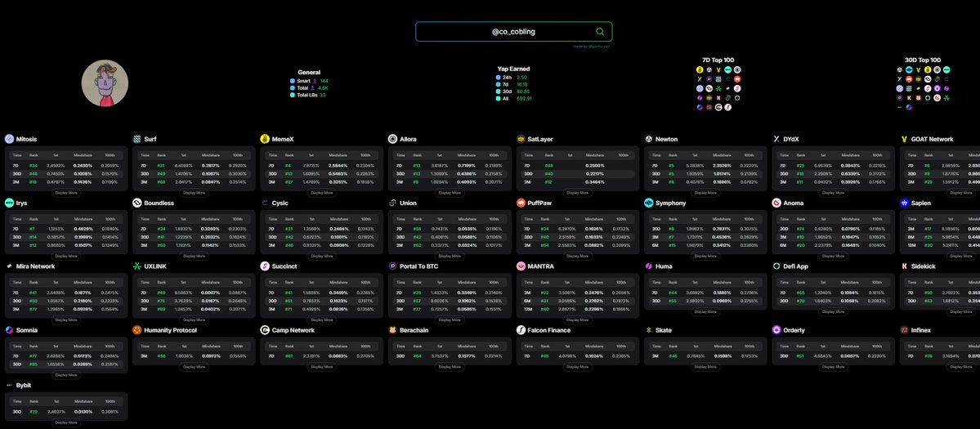Screen dimensions: 980x429
Task: Expand Display More under MANTRA card
Action: click(x=578, y=320)
